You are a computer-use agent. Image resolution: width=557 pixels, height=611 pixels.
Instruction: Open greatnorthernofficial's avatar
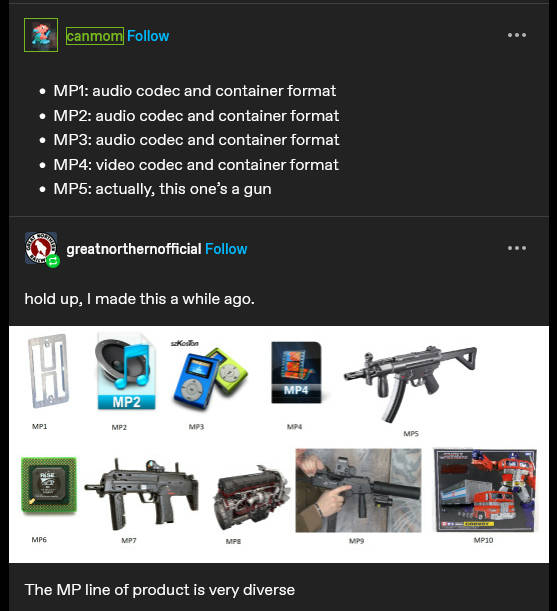click(x=41, y=248)
